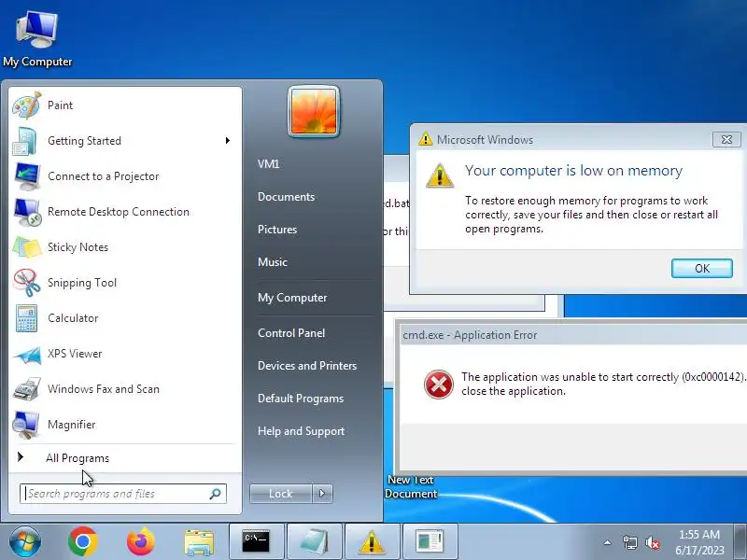Start Sticky Notes
The height and width of the screenshot is (560, 747).
pos(124,247)
